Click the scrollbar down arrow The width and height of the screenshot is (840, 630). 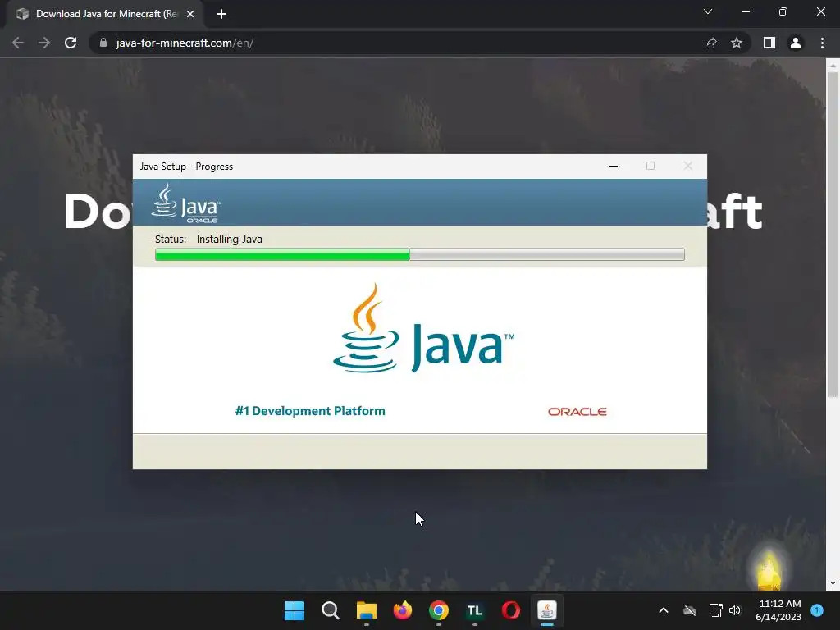(833, 583)
